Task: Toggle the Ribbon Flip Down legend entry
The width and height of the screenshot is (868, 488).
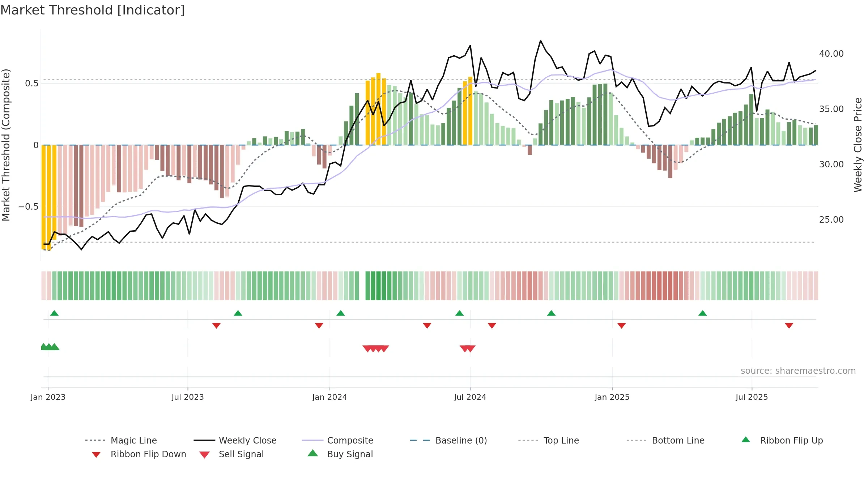Action: tap(139, 454)
